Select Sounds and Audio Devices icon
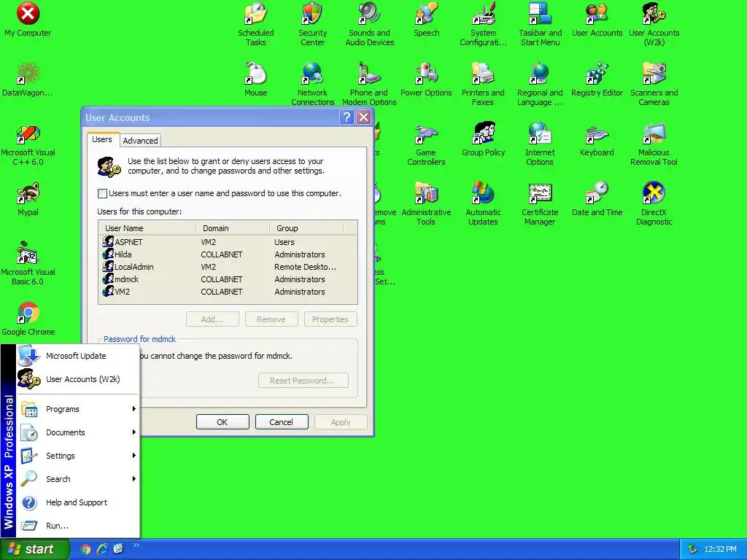Screen dimensions: 747x560 369,24
